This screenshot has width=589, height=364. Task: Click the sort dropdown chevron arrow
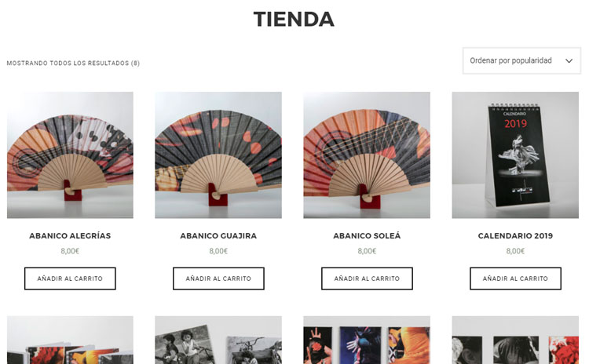[x=569, y=60]
